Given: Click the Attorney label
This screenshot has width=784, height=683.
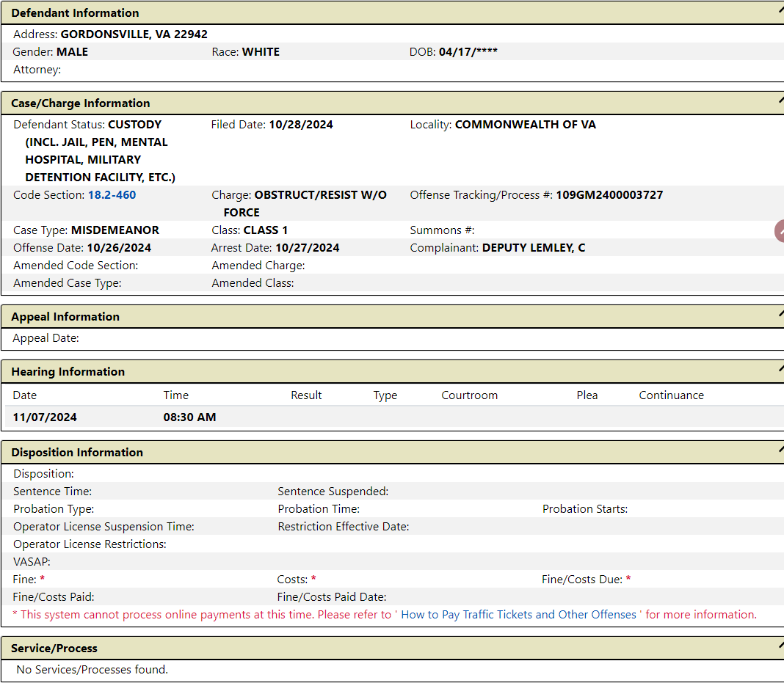Looking at the screenshot, I should tap(37, 70).
